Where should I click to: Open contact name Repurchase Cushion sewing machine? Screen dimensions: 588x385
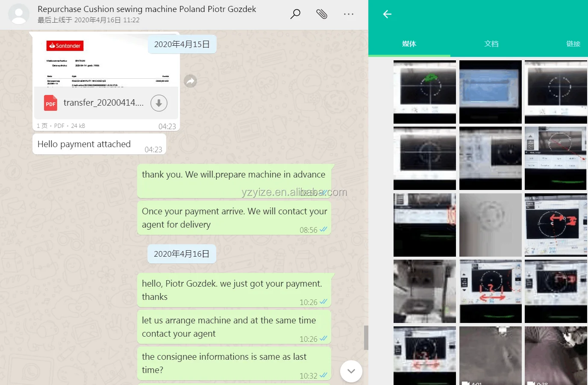coord(147,9)
